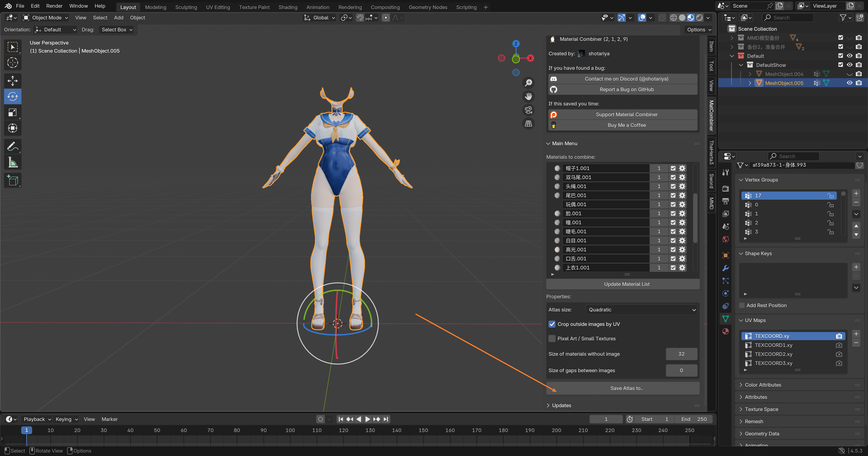Switch to the UV Editing workspace tab
This screenshot has height=456, width=868.
[x=218, y=7]
